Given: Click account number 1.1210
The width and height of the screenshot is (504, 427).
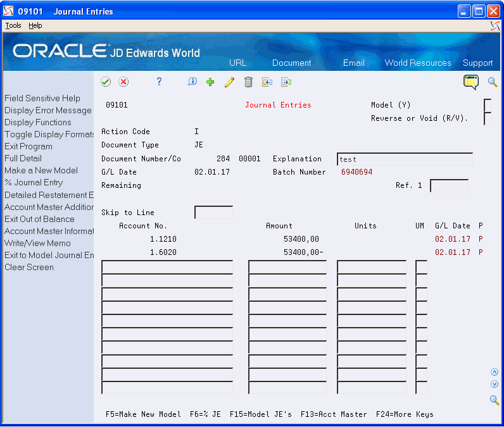Looking at the screenshot, I should pyautogui.click(x=163, y=239).
